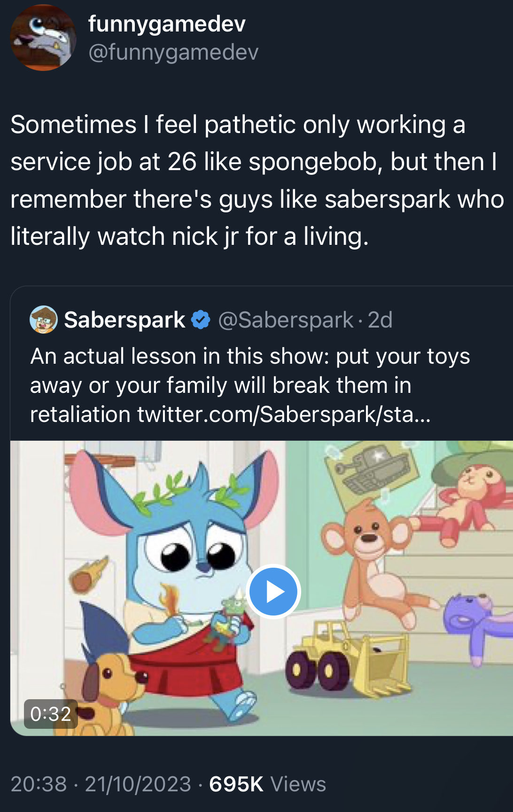Open funnygamedev's profile avatar
The width and height of the screenshot is (513, 812).
(43, 38)
